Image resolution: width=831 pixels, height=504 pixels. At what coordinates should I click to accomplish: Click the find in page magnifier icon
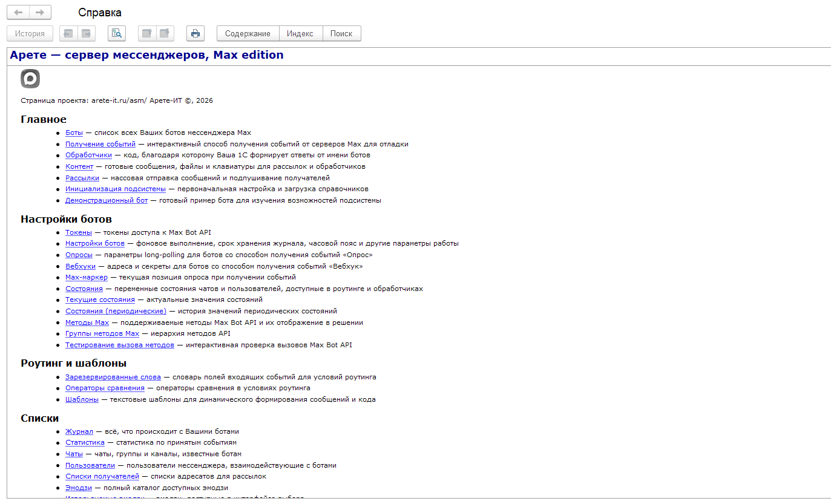[x=117, y=33]
